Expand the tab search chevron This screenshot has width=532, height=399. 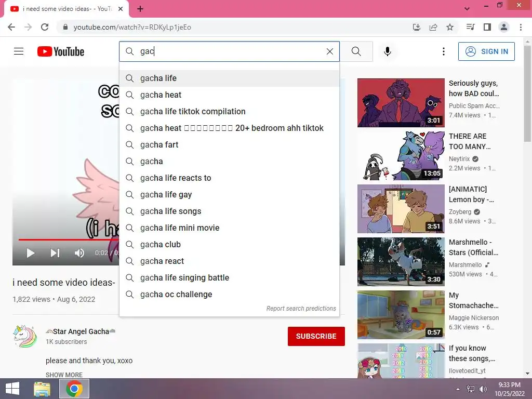pyautogui.click(x=467, y=9)
